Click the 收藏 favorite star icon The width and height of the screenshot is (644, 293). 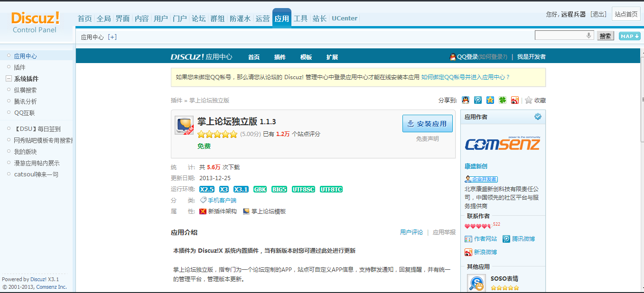pyautogui.click(x=529, y=100)
